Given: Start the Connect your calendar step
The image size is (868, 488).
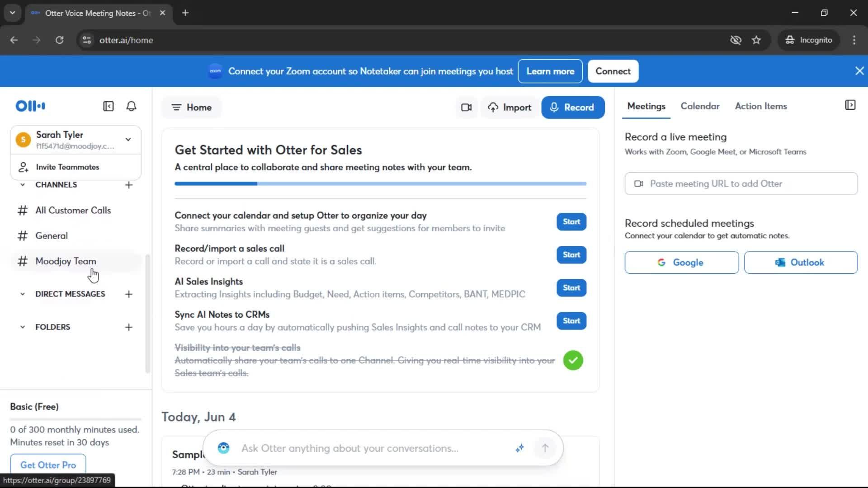Looking at the screenshot, I should click(x=571, y=222).
